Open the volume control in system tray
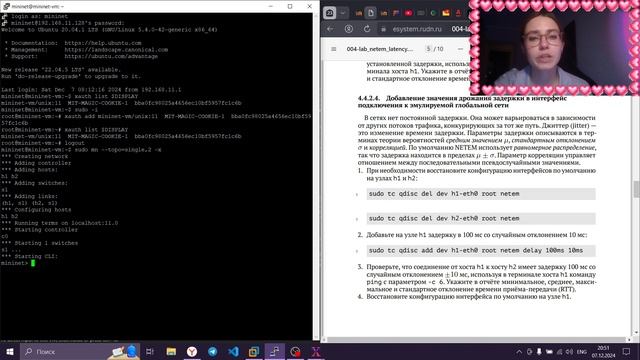This screenshot has height=360, width=640. pos(569,352)
